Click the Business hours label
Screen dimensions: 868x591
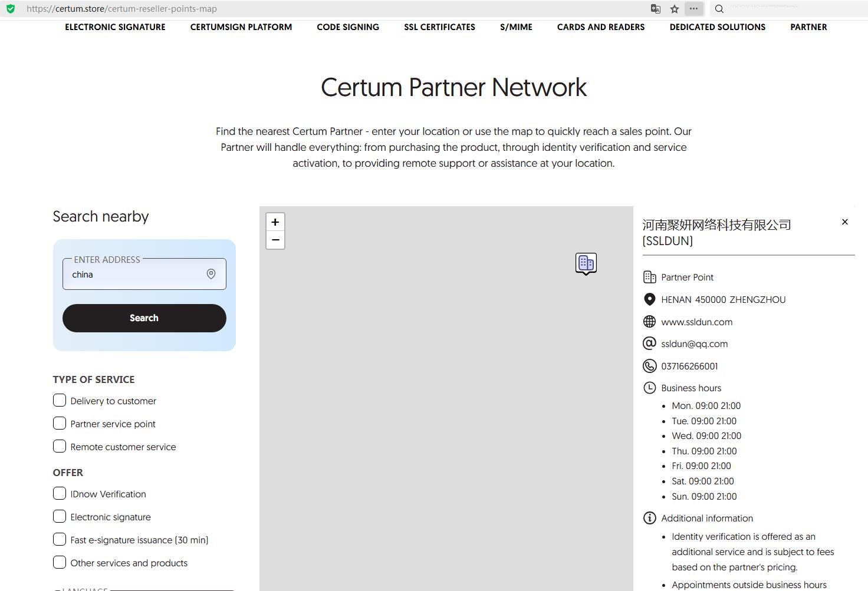pyautogui.click(x=691, y=388)
